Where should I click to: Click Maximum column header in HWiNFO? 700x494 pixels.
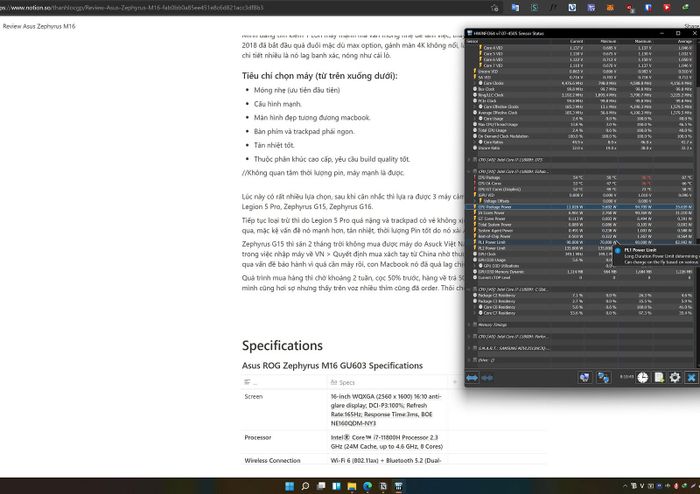[643, 42]
